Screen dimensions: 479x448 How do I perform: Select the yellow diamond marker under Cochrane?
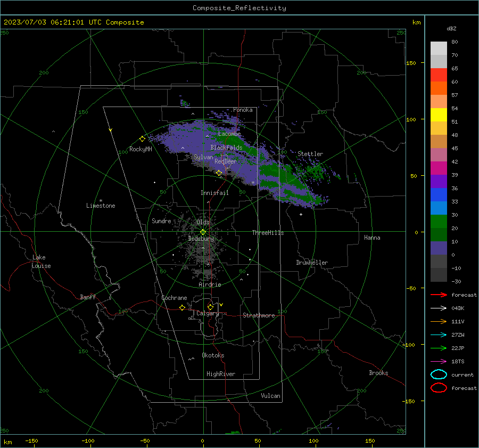tap(182, 307)
